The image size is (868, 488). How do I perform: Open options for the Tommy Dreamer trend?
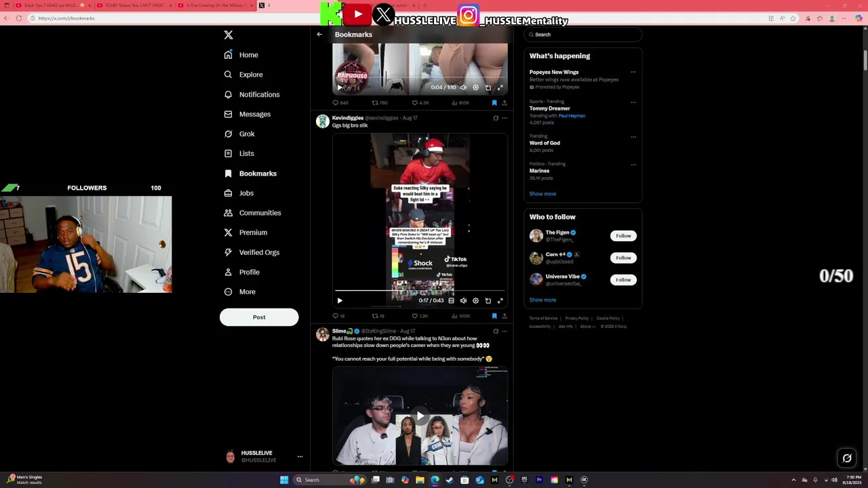tap(633, 102)
